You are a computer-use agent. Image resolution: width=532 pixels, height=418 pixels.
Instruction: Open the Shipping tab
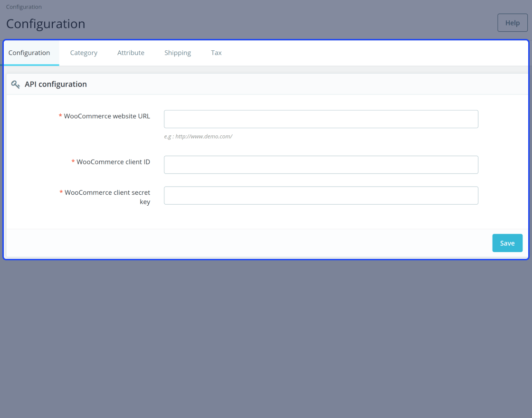click(178, 53)
